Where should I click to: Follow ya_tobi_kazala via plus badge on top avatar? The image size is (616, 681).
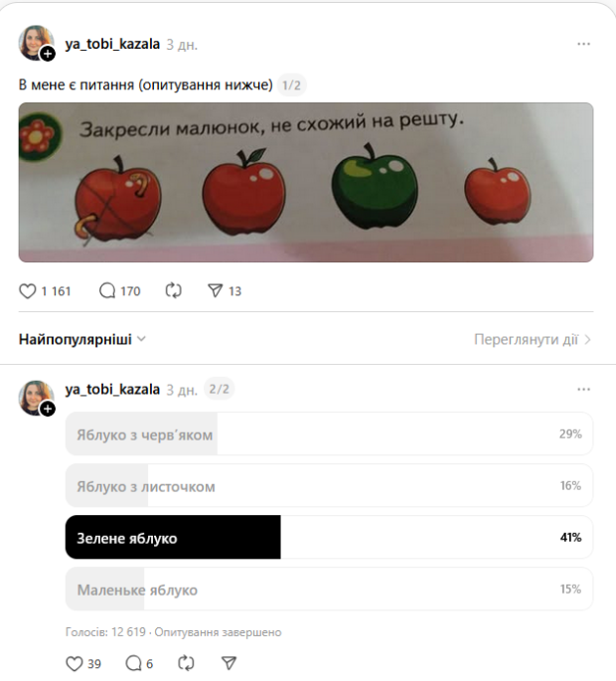click(48, 54)
